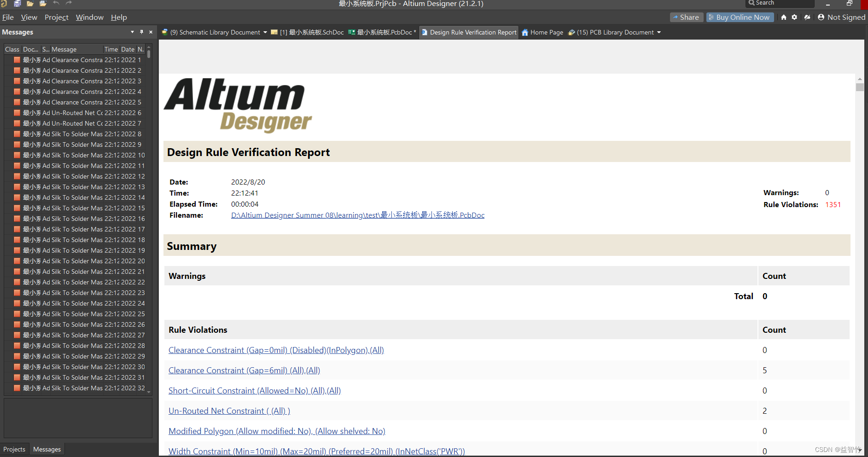Click the report's vertical scrollbar thumb
Image resolution: width=868 pixels, height=457 pixels.
pos(860,87)
